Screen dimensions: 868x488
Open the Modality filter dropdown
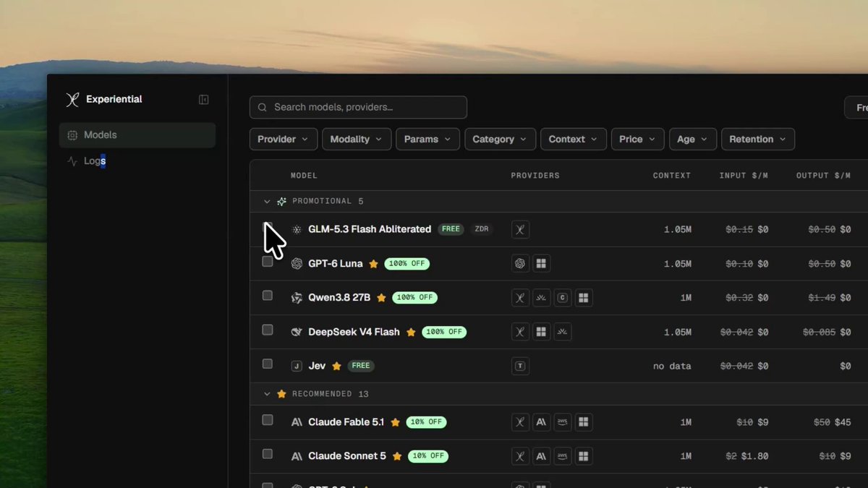point(357,140)
